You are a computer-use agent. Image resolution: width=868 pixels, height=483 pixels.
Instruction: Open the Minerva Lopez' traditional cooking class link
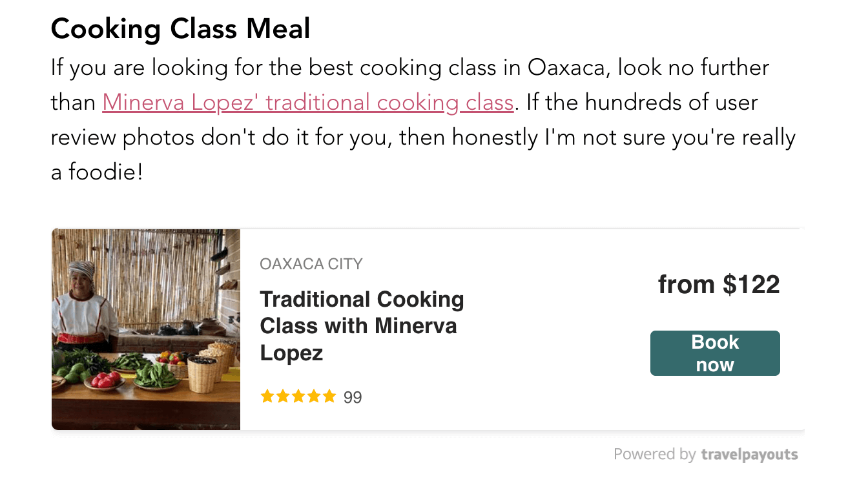307,103
